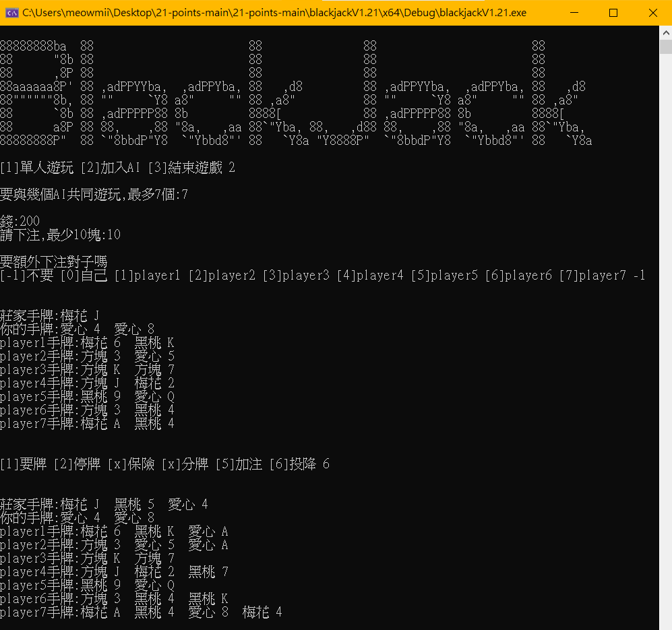Select the [7]player7 pair bet option
Screen dimensions: 672x630
click(593, 275)
